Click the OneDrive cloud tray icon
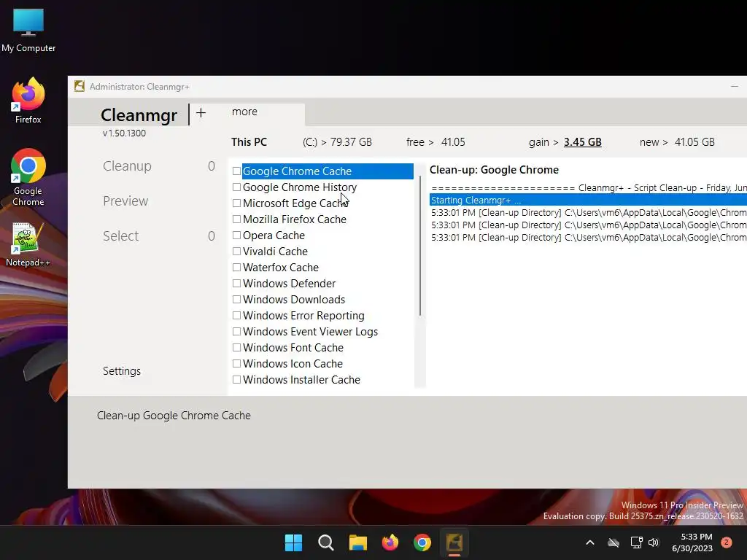This screenshot has height=560, width=747. tap(614, 542)
